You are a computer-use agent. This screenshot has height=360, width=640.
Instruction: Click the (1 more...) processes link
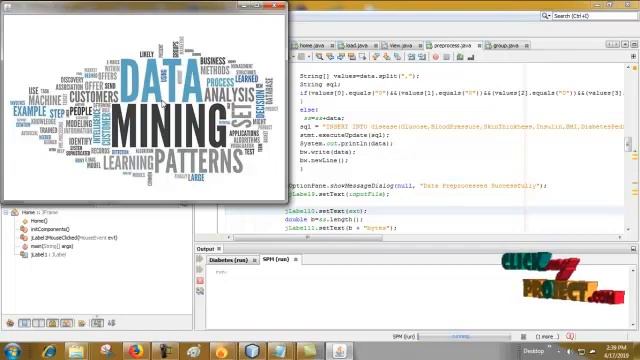547,337
